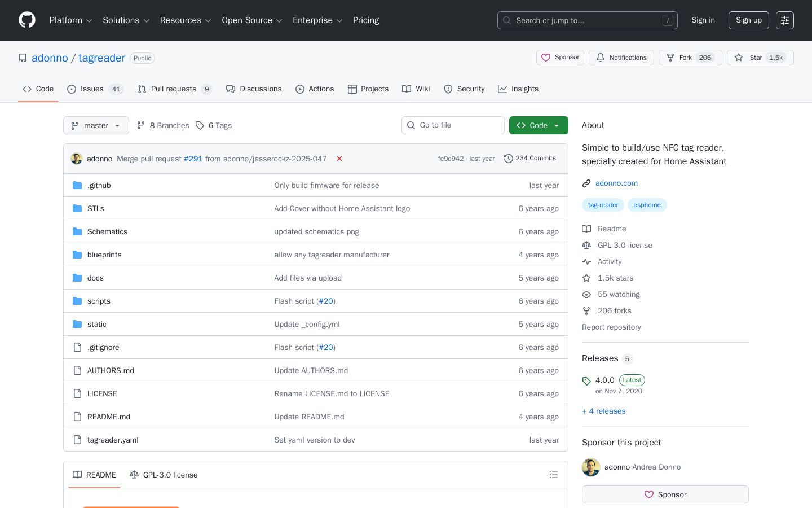
Task: Click the eye icon beside 55 watching
Action: click(x=586, y=294)
